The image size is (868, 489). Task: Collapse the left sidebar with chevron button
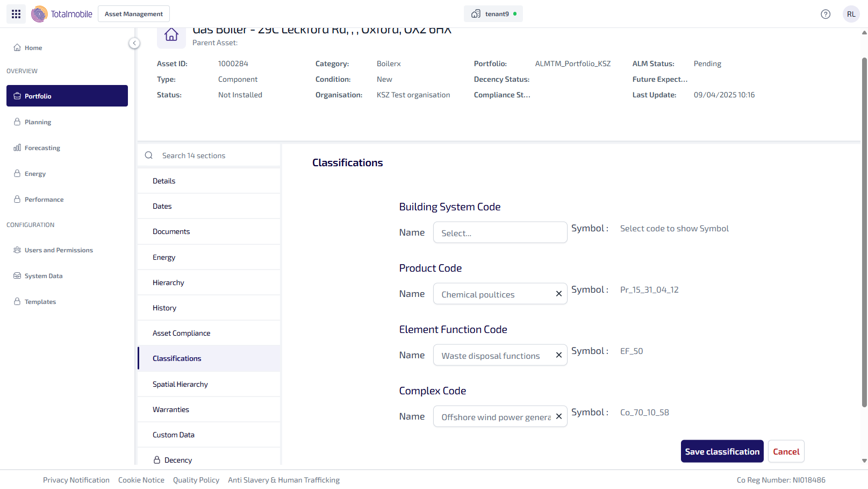[134, 43]
